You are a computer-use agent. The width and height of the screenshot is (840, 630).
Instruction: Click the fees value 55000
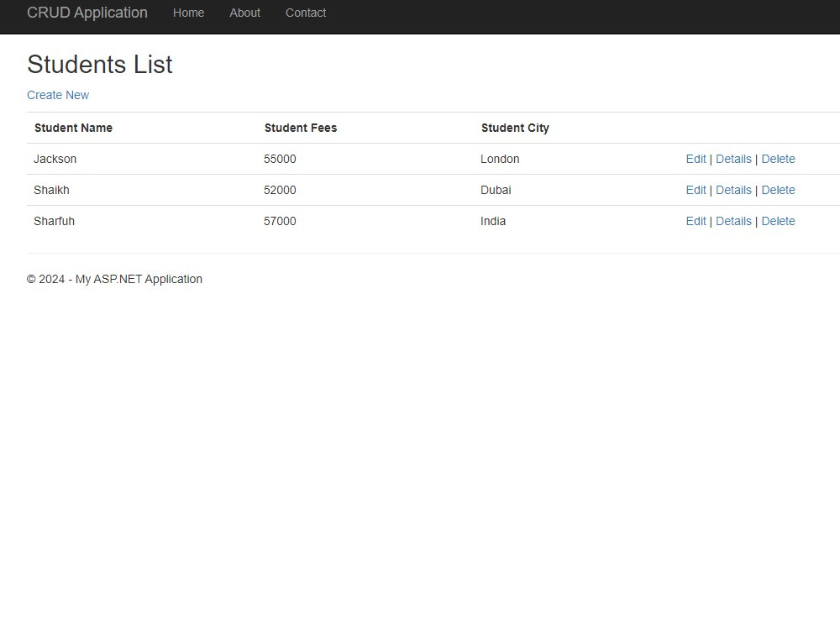pos(280,159)
